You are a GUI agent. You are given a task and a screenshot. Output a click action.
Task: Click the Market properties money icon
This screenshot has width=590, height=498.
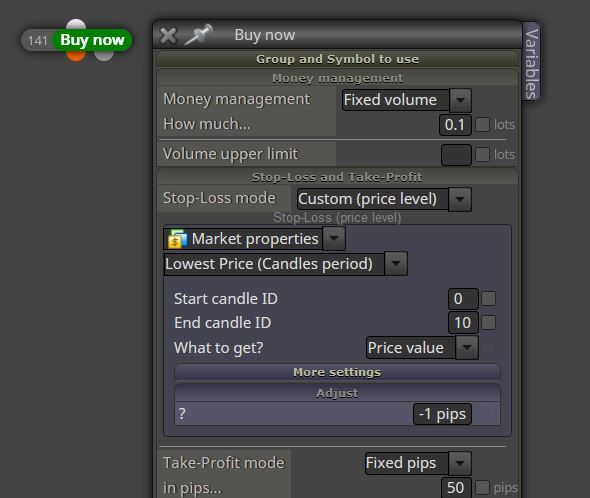pos(177,239)
